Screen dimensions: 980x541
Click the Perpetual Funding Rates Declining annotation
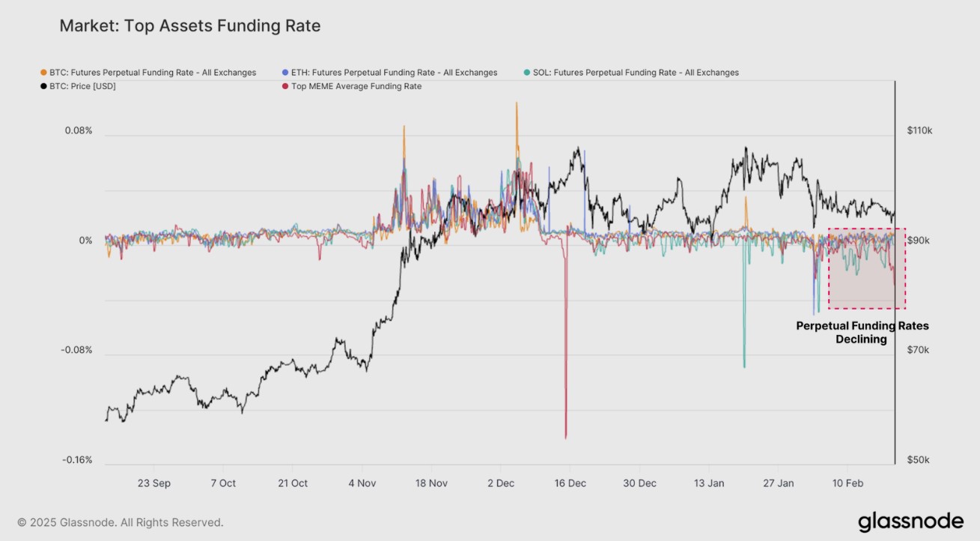tap(862, 333)
